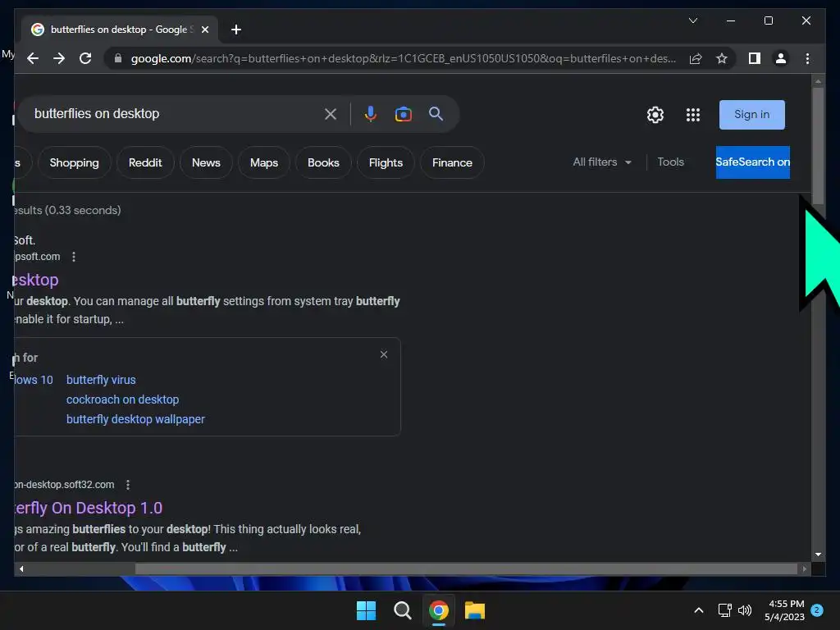The width and height of the screenshot is (840, 630).
Task: Open options for the psoft.com result
Action: click(74, 257)
